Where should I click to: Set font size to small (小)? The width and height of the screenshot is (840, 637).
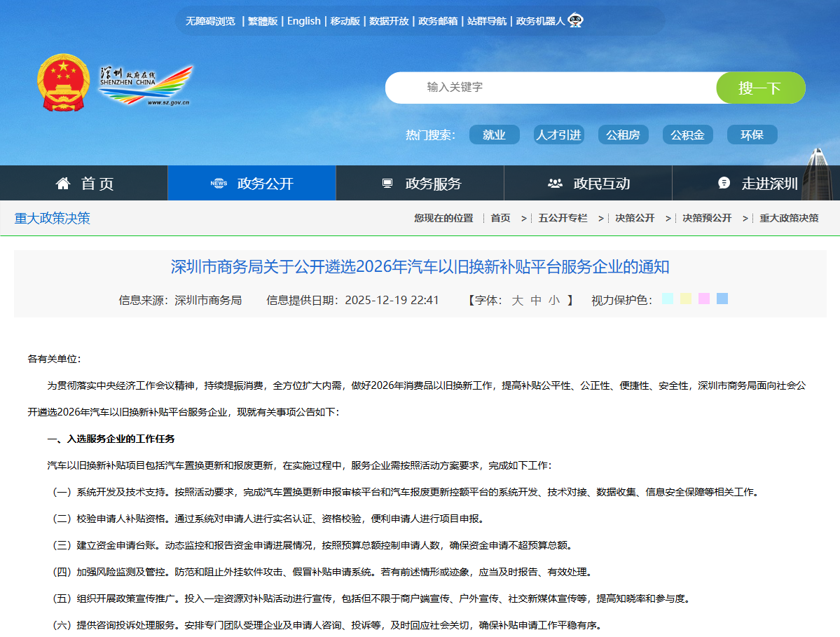click(x=554, y=300)
